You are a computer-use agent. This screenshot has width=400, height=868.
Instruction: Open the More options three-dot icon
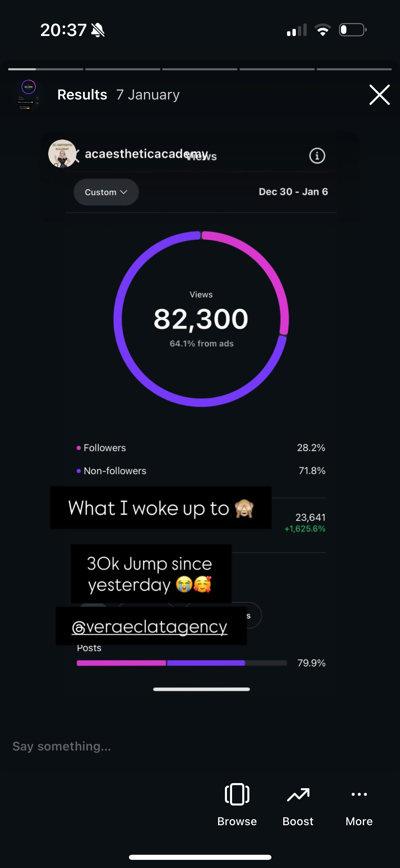coord(359,794)
